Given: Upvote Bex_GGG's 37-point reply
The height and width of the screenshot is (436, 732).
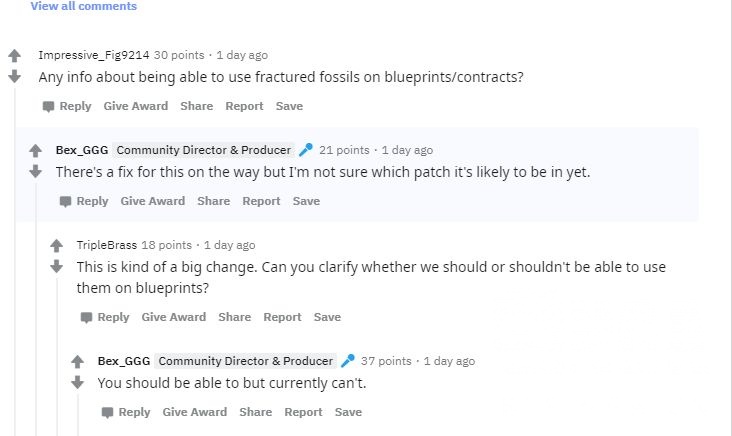Looking at the screenshot, I should 77,362.
